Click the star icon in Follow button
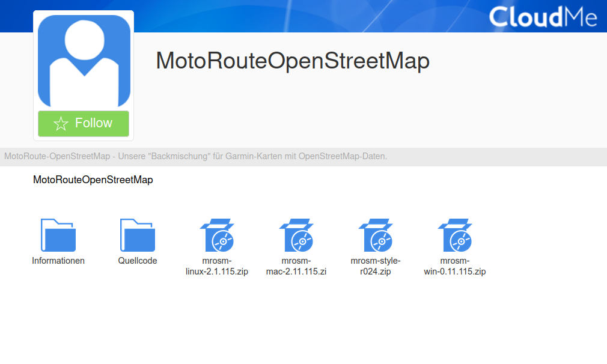 pos(61,124)
